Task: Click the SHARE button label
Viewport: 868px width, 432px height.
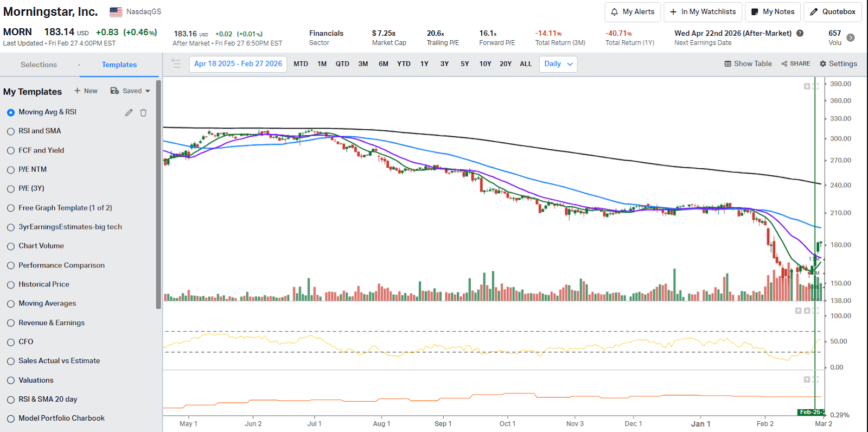Action: click(x=800, y=63)
